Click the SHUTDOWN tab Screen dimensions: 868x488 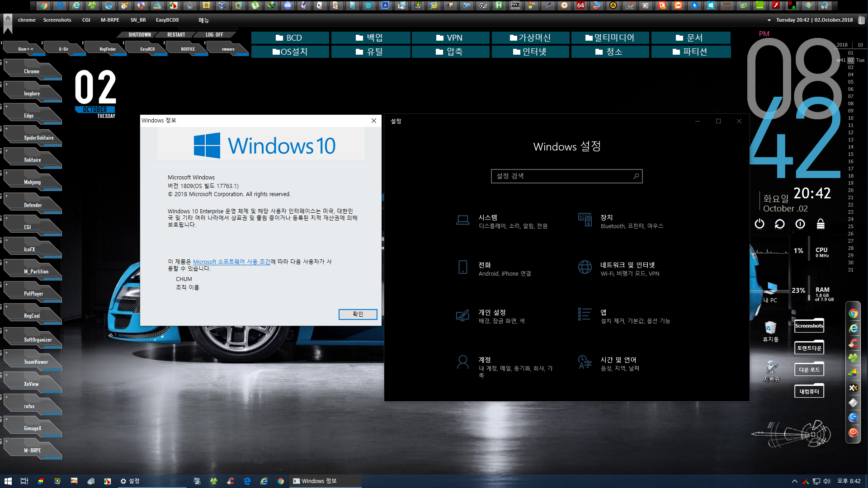point(139,35)
